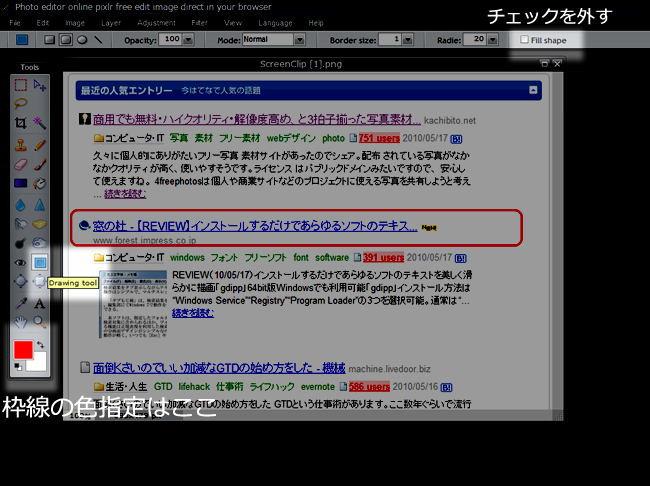Image resolution: width=650 pixels, height=486 pixels.
Task: Select the Color Picker eyedropper tool
Action: 21,304
